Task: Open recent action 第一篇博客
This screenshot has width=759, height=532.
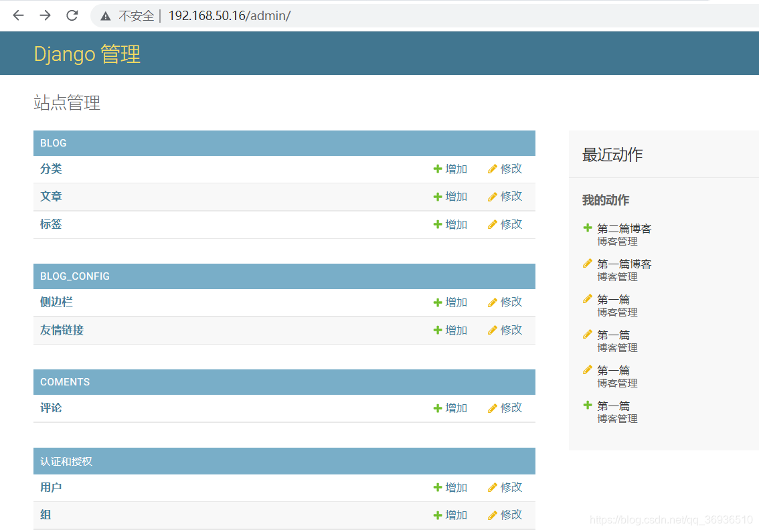Action: click(x=624, y=264)
